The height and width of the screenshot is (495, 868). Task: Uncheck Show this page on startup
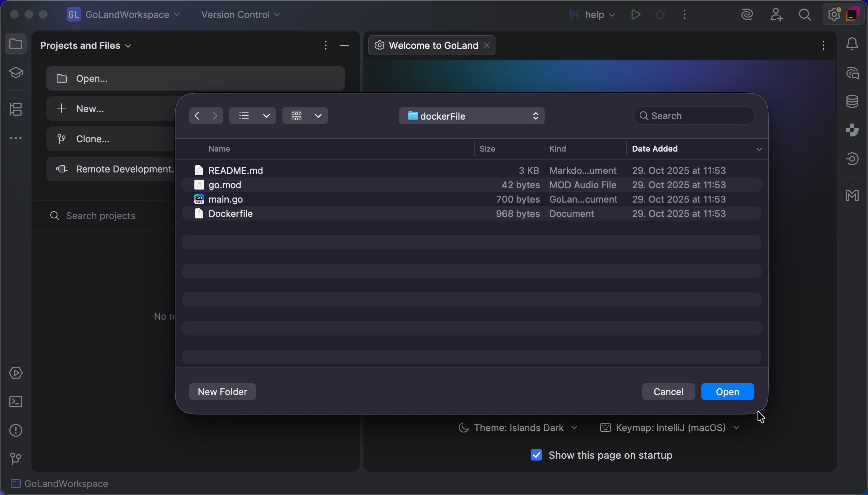pyautogui.click(x=536, y=455)
